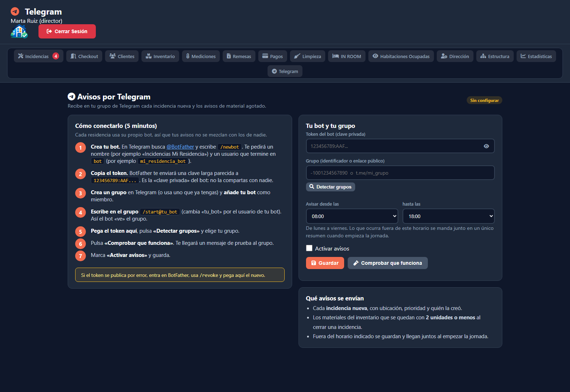Click the residence building logo icon

pyautogui.click(x=19, y=32)
